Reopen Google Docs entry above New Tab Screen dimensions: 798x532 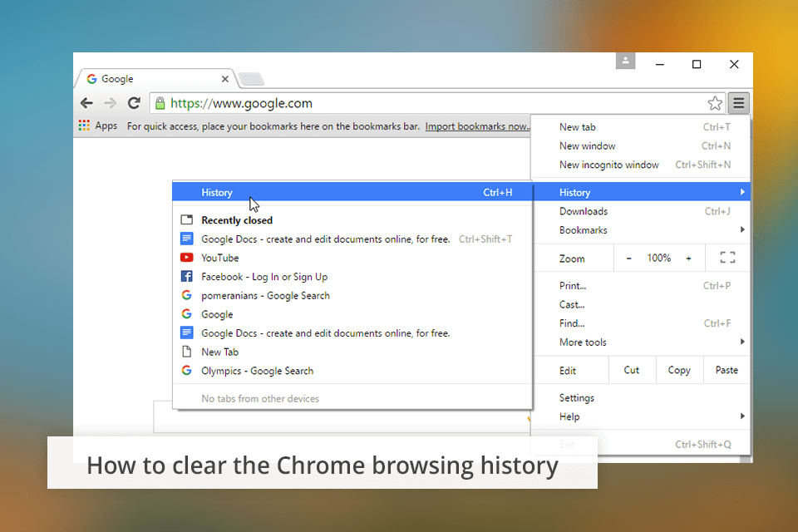click(352, 333)
